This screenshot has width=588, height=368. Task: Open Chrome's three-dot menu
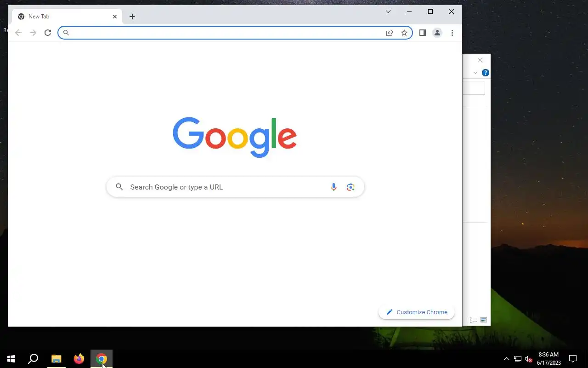(x=452, y=33)
